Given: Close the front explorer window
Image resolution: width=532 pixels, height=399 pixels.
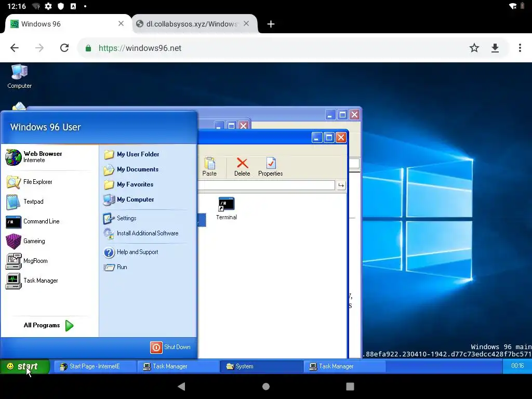Looking at the screenshot, I should click(x=341, y=137).
